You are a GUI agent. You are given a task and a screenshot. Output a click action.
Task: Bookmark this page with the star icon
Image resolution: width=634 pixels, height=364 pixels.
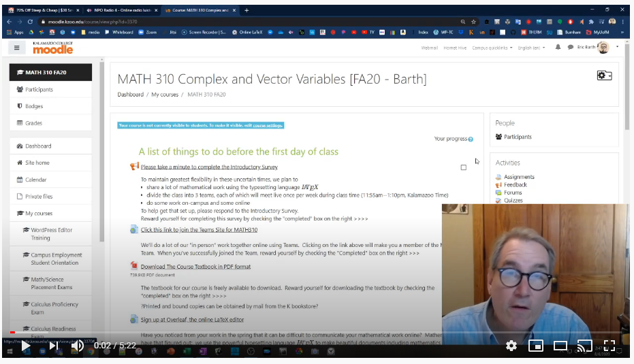tap(473, 22)
